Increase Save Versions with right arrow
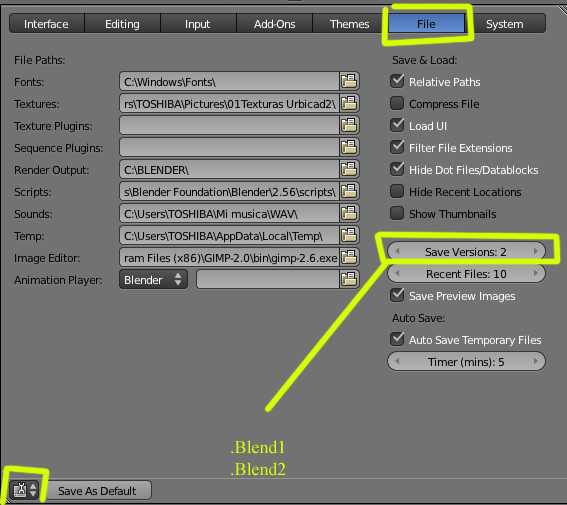The width and height of the screenshot is (567, 505). 536,251
